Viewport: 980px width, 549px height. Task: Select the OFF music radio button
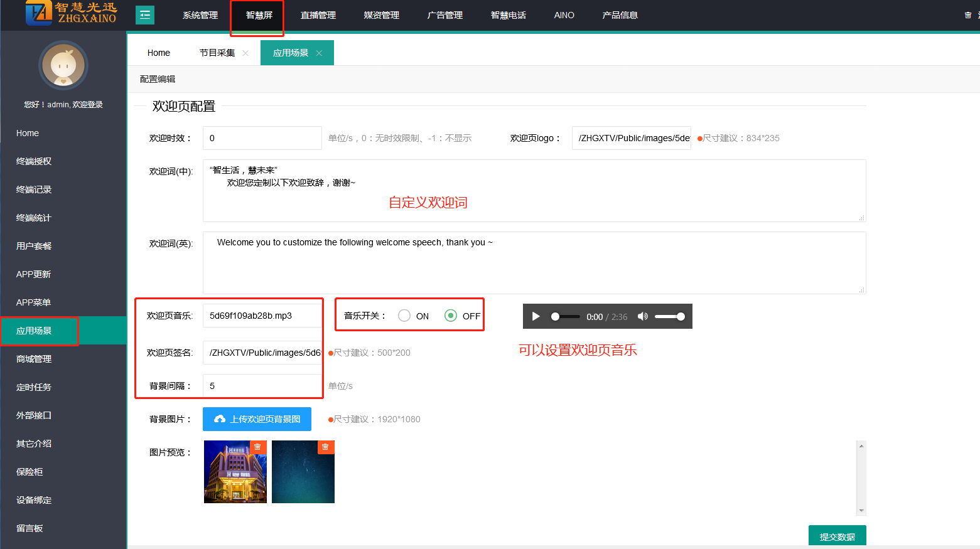451,316
